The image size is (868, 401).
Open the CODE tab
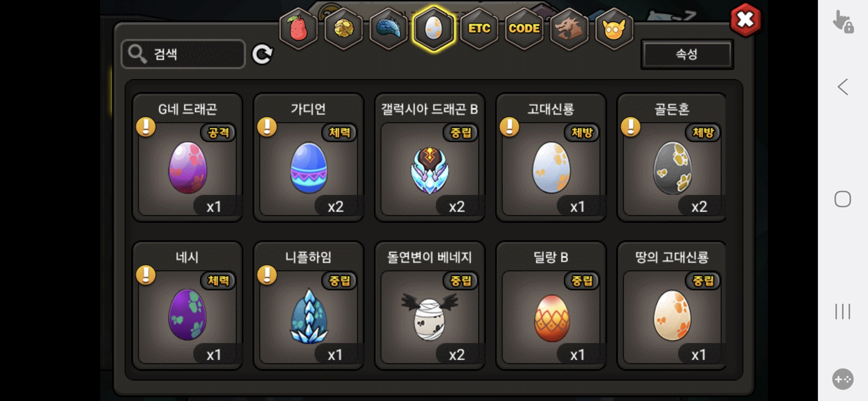point(524,29)
